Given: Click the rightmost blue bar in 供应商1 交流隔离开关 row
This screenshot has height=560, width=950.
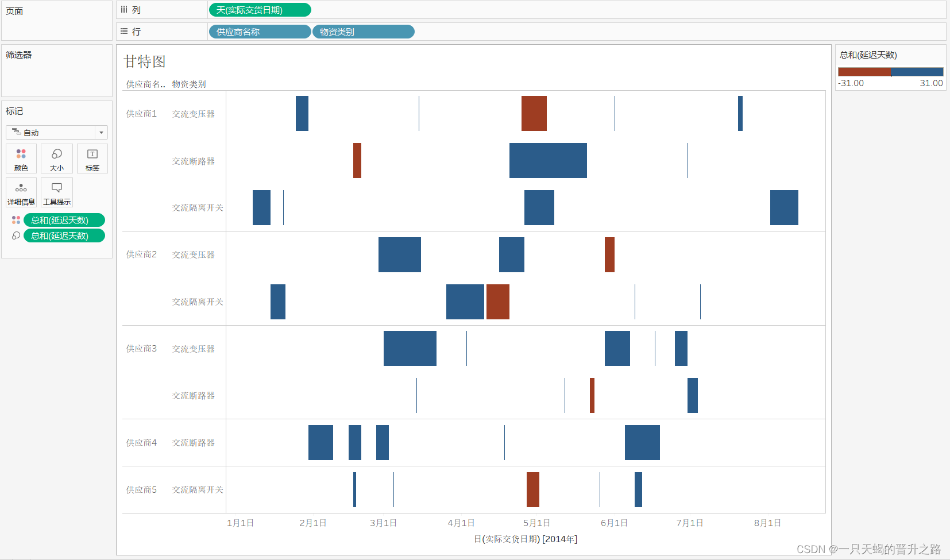Looking at the screenshot, I should coord(784,207).
